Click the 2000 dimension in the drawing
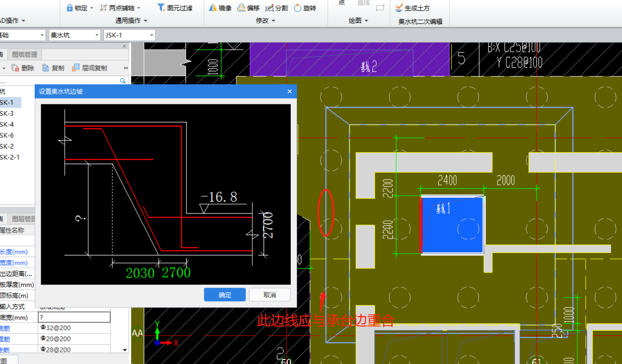Screen dimensions: 622x364 tap(505, 181)
